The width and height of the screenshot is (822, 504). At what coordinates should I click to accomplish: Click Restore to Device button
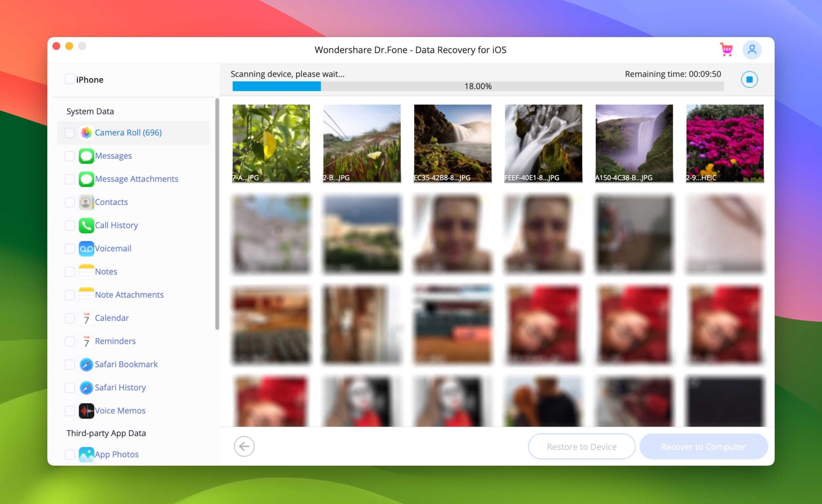(581, 447)
